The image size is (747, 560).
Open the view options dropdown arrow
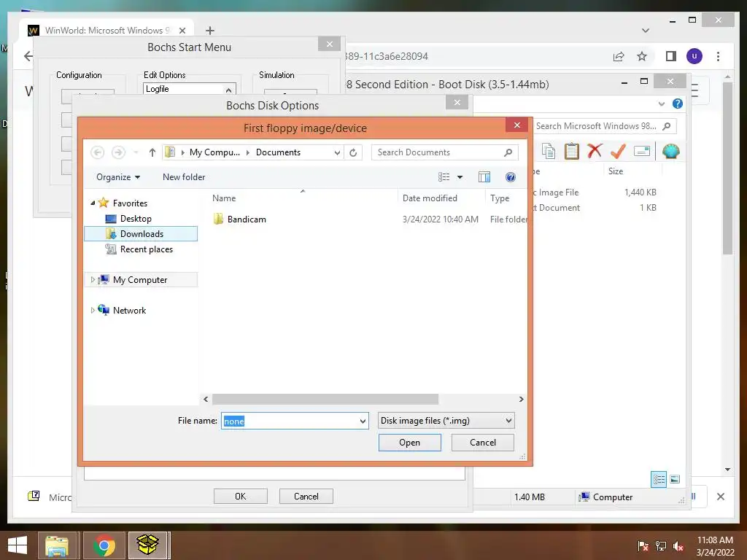click(x=460, y=177)
